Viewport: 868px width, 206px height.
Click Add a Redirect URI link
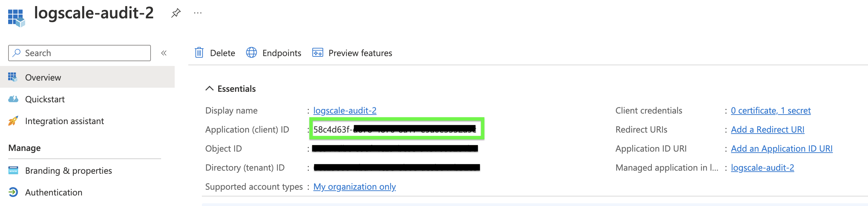tap(767, 130)
